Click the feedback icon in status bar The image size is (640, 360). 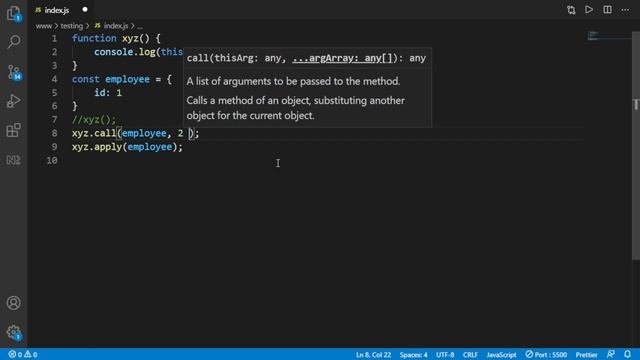611,354
